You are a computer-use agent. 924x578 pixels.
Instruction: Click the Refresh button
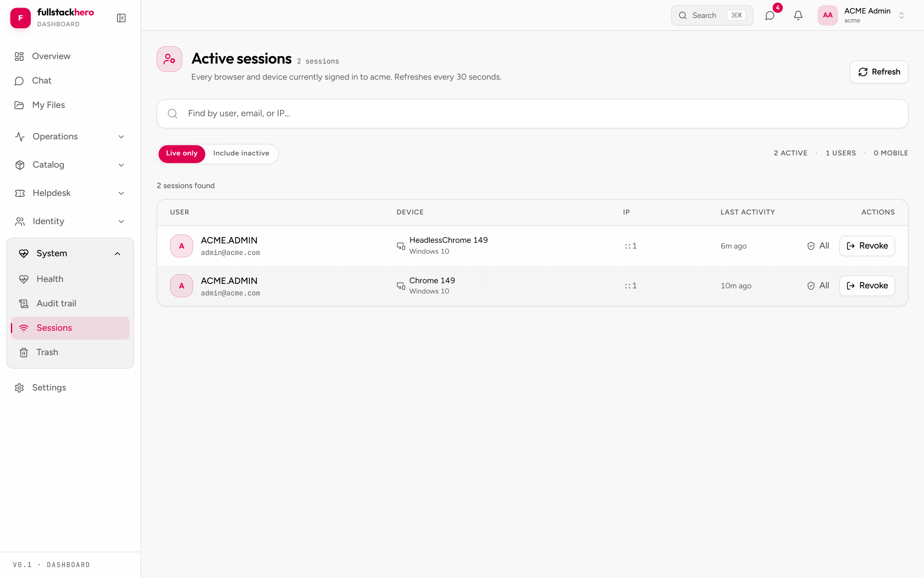point(878,72)
